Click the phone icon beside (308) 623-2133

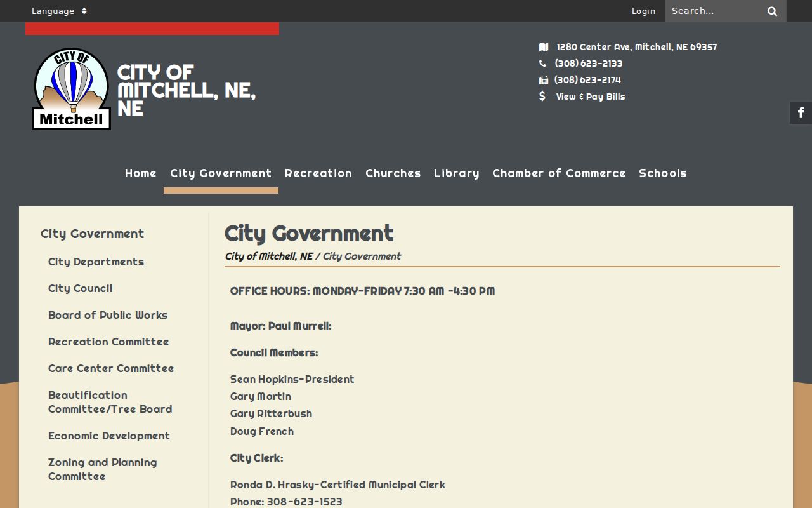coord(542,63)
